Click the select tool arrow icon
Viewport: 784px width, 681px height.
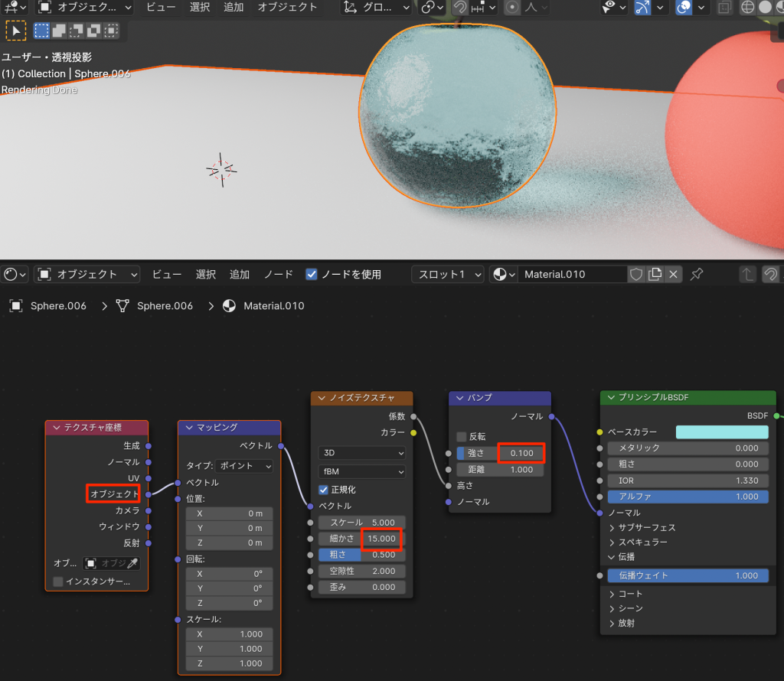click(x=16, y=31)
